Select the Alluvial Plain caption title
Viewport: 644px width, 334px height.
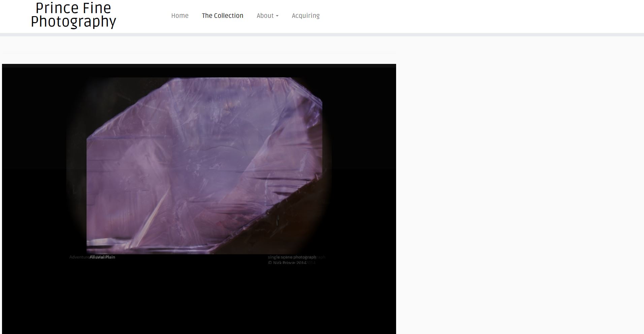pyautogui.click(x=102, y=257)
